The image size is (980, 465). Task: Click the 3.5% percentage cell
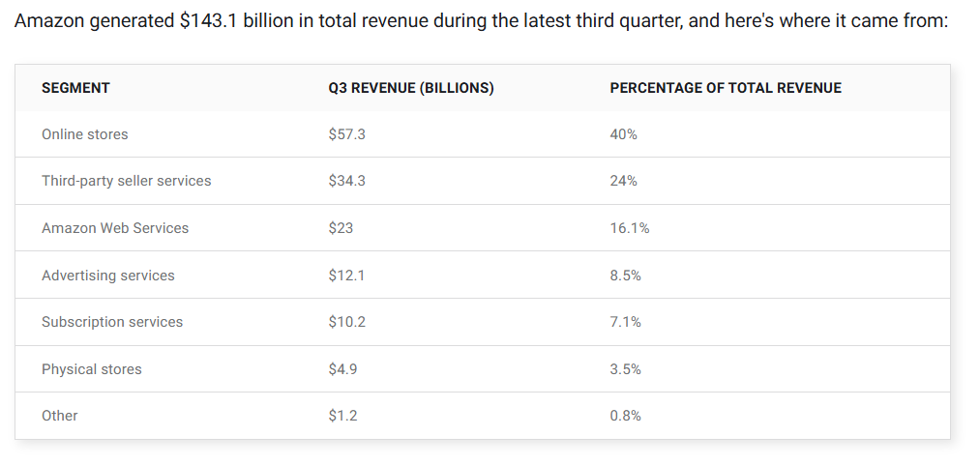[625, 369]
